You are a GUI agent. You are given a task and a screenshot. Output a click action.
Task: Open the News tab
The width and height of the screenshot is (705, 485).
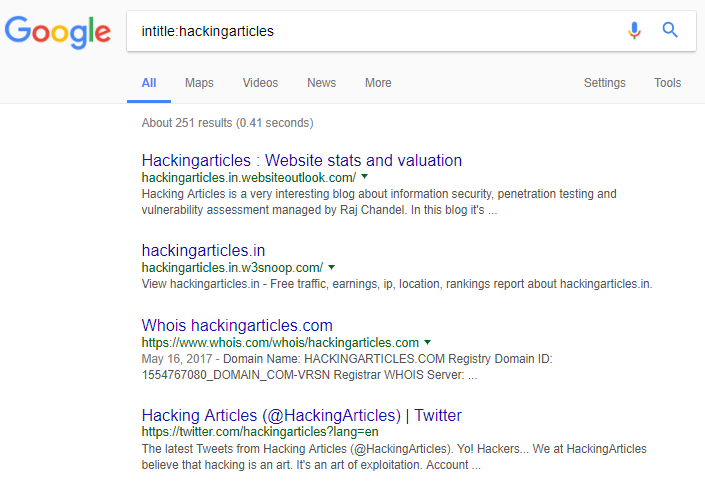(321, 83)
